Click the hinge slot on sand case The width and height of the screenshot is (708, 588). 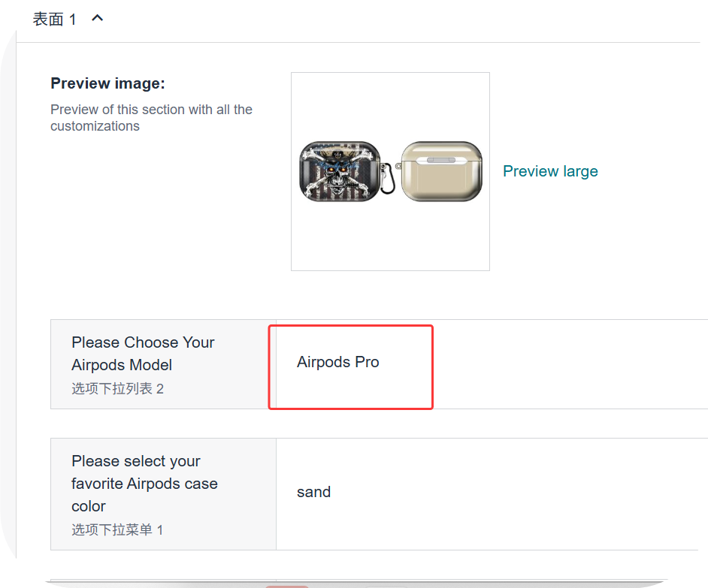click(441, 160)
